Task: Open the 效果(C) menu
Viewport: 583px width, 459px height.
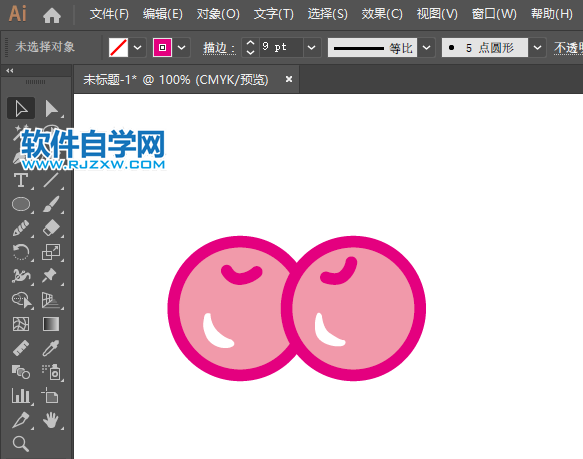Action: pyautogui.click(x=382, y=14)
